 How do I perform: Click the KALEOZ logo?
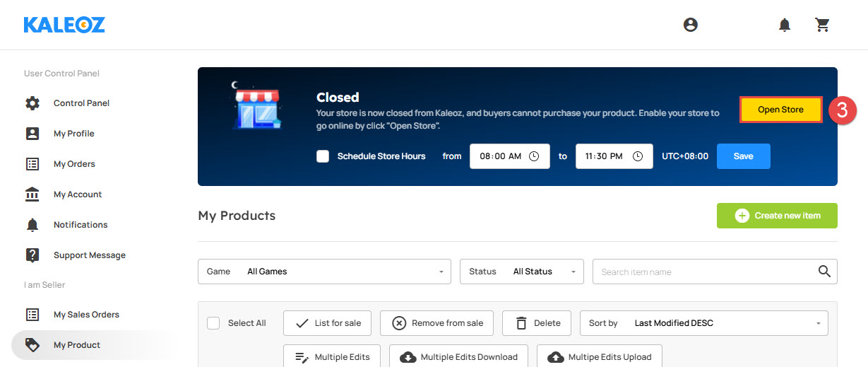pyautogui.click(x=64, y=25)
